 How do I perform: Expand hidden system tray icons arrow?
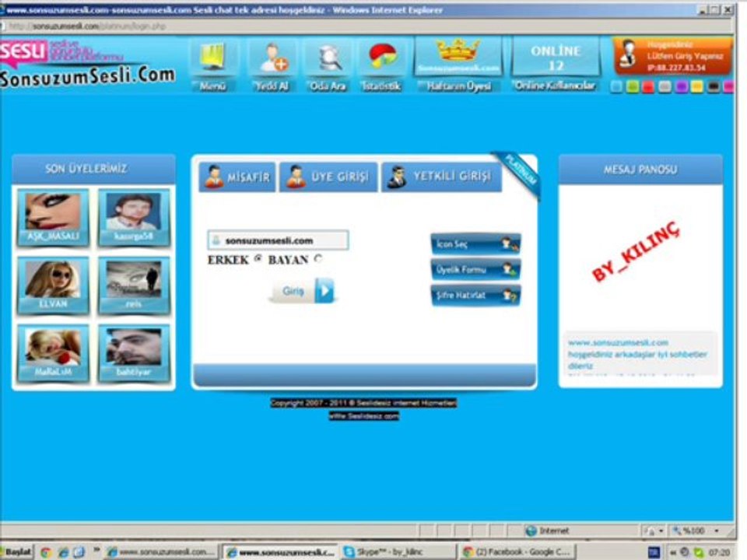[x=673, y=552]
